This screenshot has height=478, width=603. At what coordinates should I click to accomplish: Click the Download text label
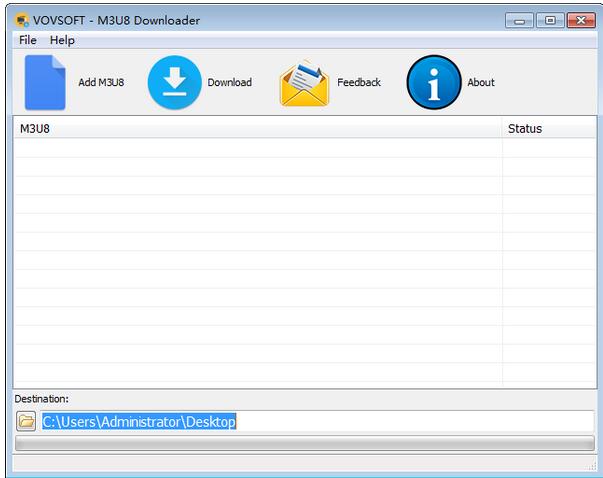click(x=230, y=82)
